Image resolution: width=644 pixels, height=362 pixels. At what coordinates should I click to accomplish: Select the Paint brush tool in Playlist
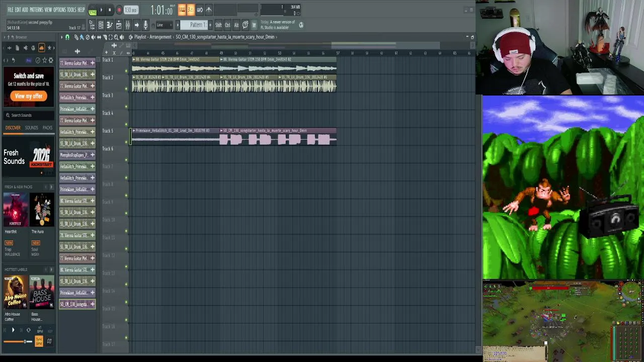pos(82,37)
